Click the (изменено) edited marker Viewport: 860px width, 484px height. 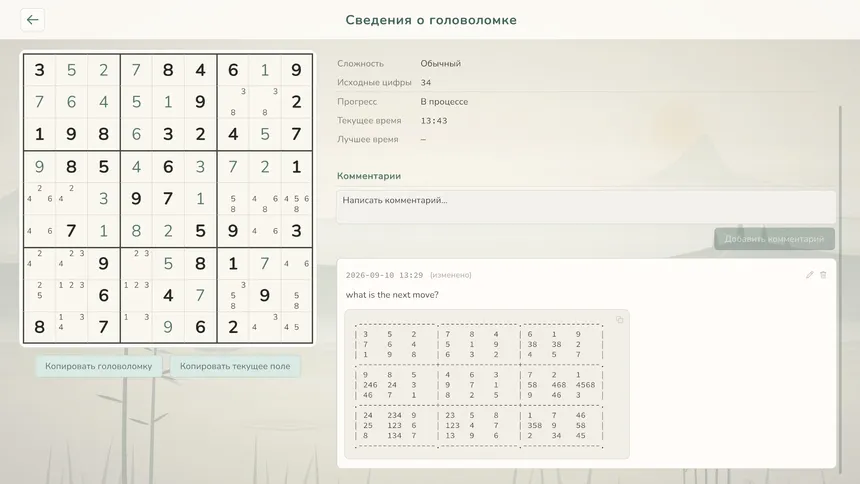(x=450, y=275)
